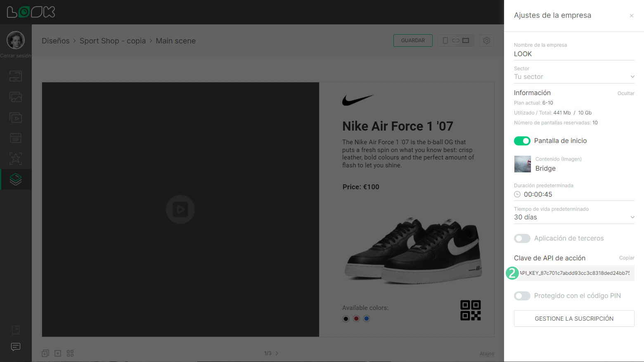Expand the Sector dropdown
The width and height of the screenshot is (644, 362).
click(x=574, y=77)
